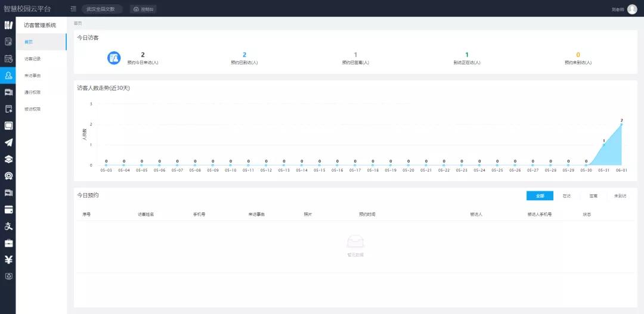Click the 首页 breadcrumb link

(x=78, y=23)
